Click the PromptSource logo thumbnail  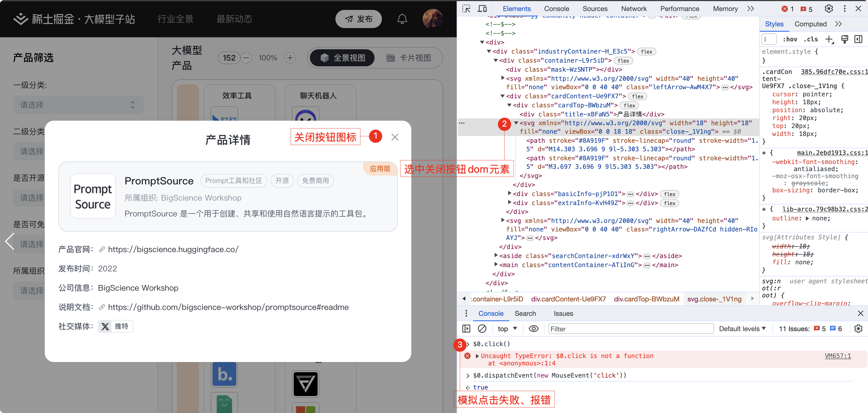(x=93, y=196)
